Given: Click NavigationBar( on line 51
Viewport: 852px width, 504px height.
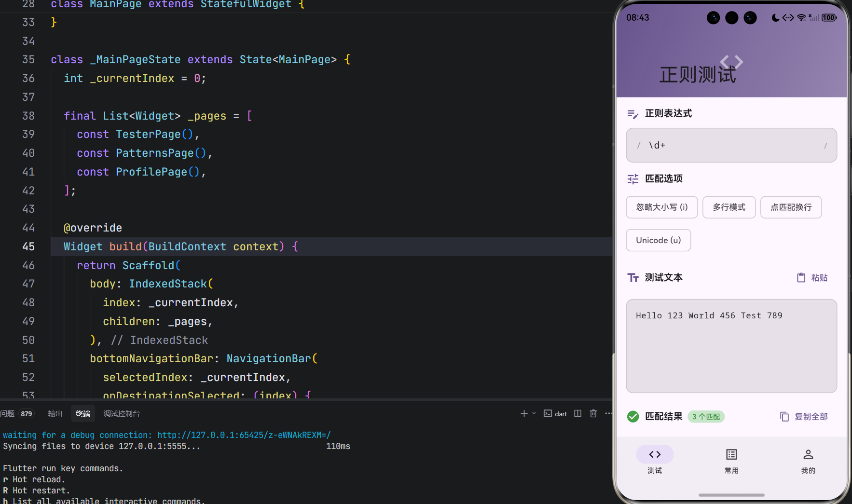Looking at the screenshot, I should click(x=272, y=358).
